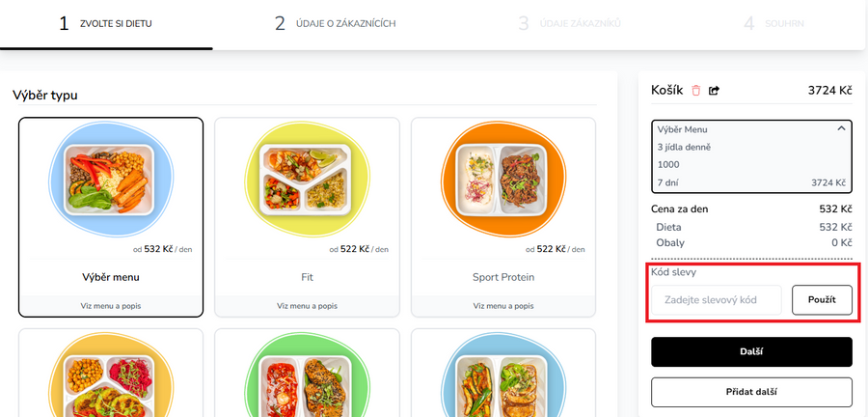Open 'Viz menu a popis' under Fit
The image size is (868, 417).
click(x=307, y=305)
